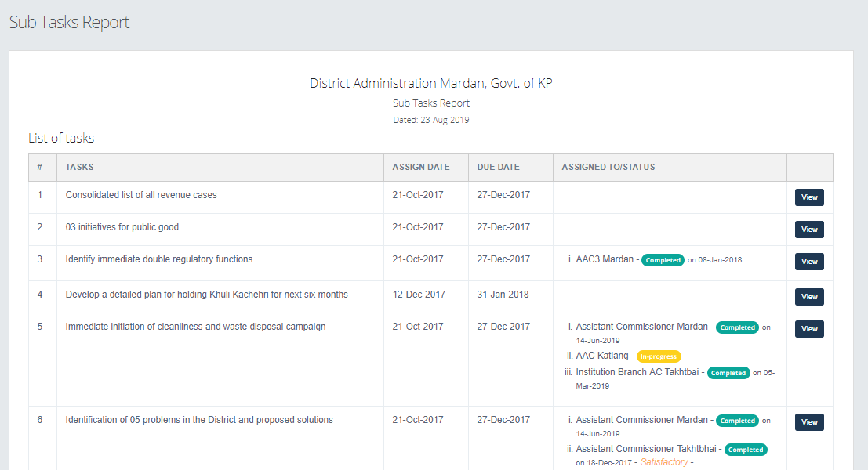Select the 31-Jan-2018 due date cell
Image resolution: width=868 pixels, height=470 pixels.
tap(503, 295)
